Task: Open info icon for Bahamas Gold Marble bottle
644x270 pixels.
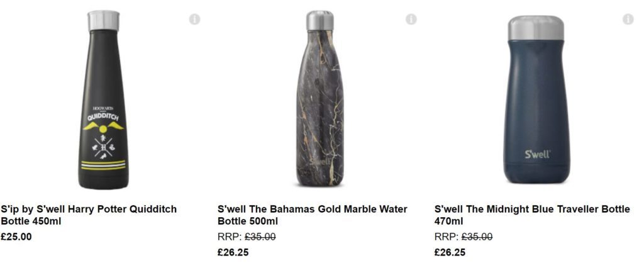Action: [x=411, y=20]
